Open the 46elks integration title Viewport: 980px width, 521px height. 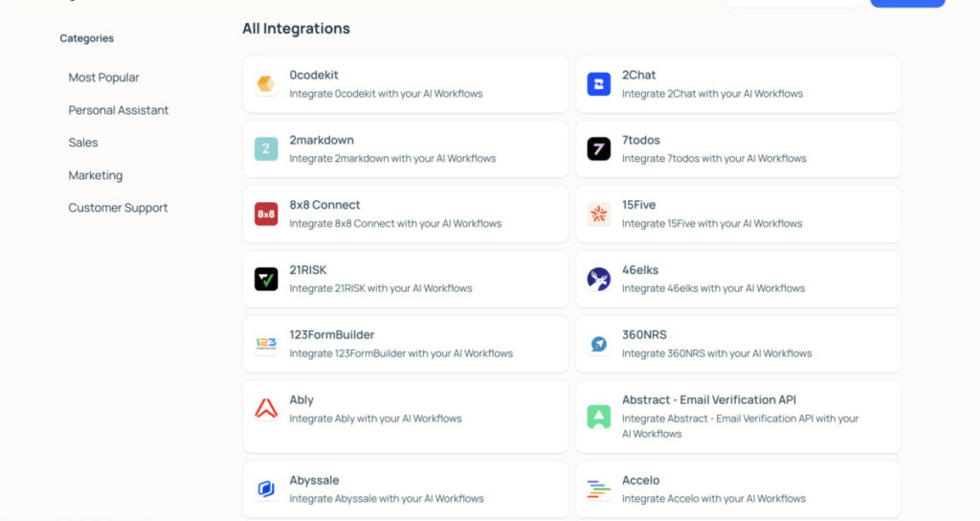point(640,270)
